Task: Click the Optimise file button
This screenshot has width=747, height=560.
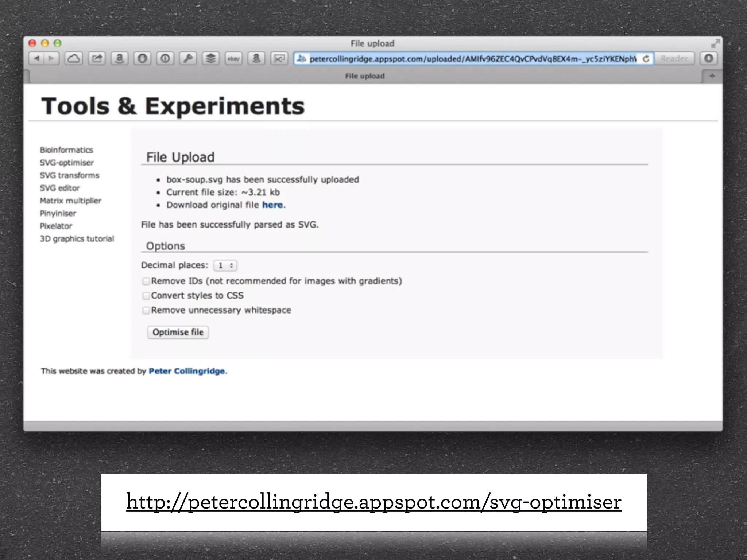Action: (178, 332)
